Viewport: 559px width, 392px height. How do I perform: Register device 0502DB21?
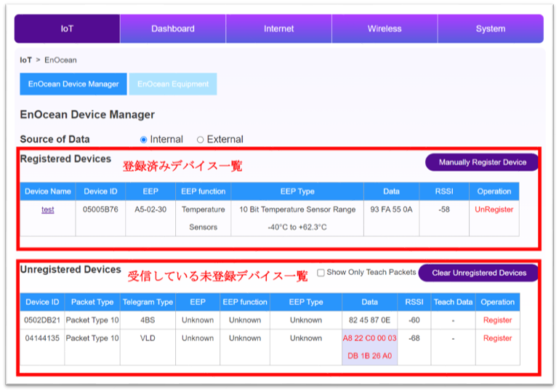[x=497, y=320]
